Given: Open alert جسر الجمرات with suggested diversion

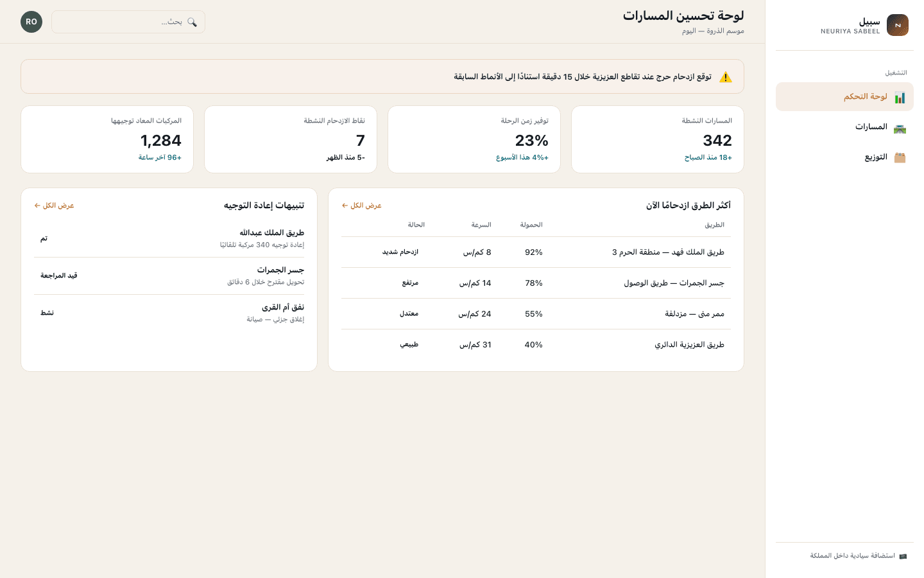Looking at the screenshot, I should tap(169, 276).
